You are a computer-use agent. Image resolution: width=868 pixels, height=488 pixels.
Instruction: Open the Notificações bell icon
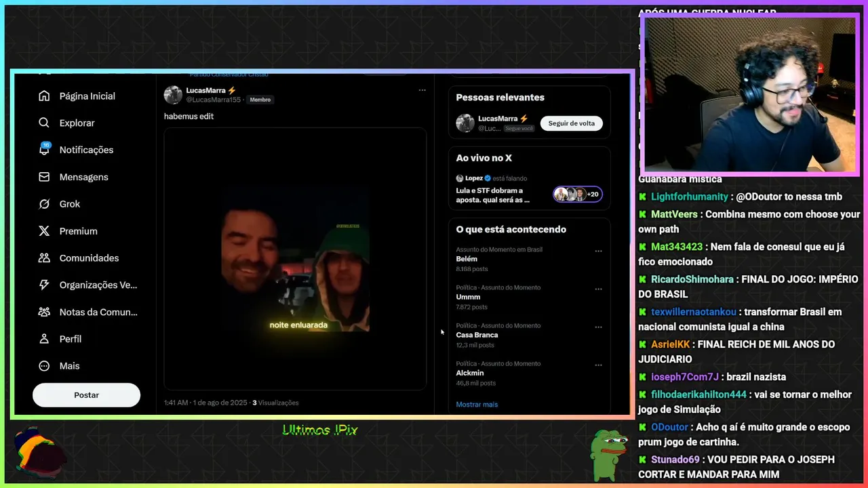point(44,150)
